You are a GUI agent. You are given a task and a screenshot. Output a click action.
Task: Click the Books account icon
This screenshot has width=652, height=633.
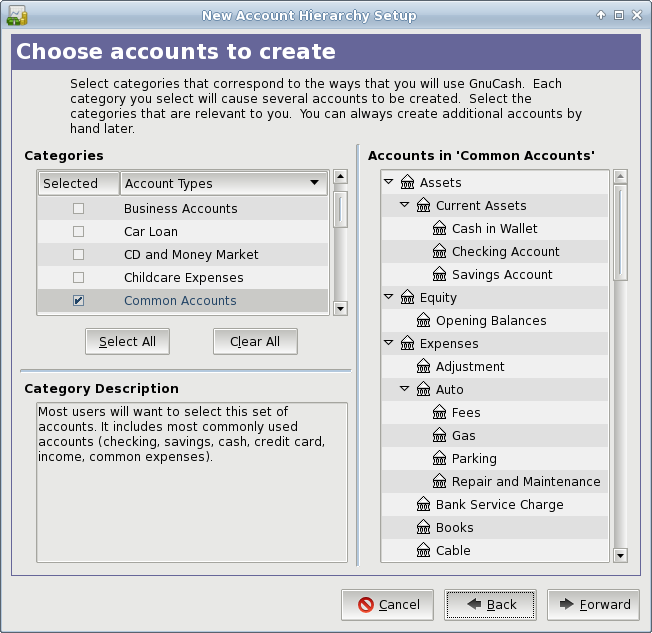pos(423,527)
